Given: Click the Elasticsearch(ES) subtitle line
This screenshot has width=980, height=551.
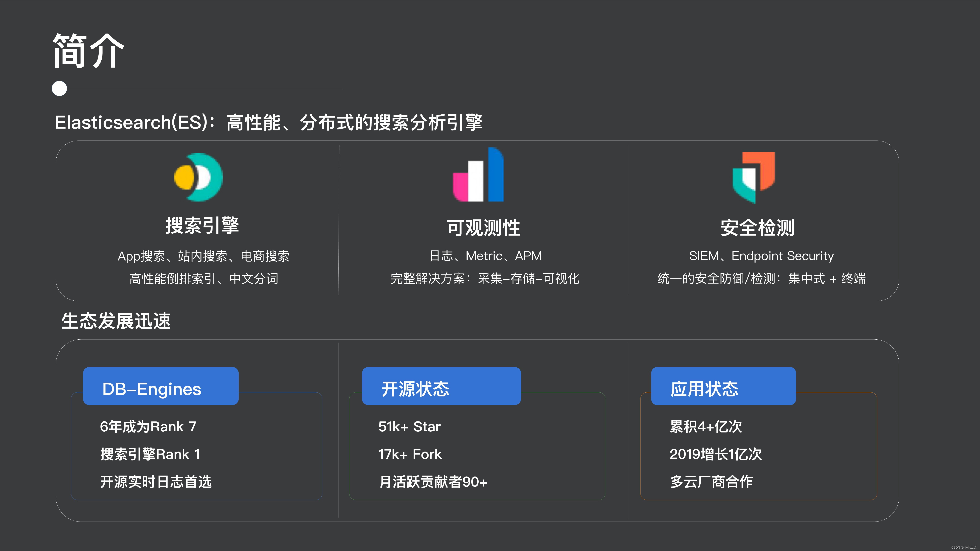Looking at the screenshot, I should pos(269,122).
